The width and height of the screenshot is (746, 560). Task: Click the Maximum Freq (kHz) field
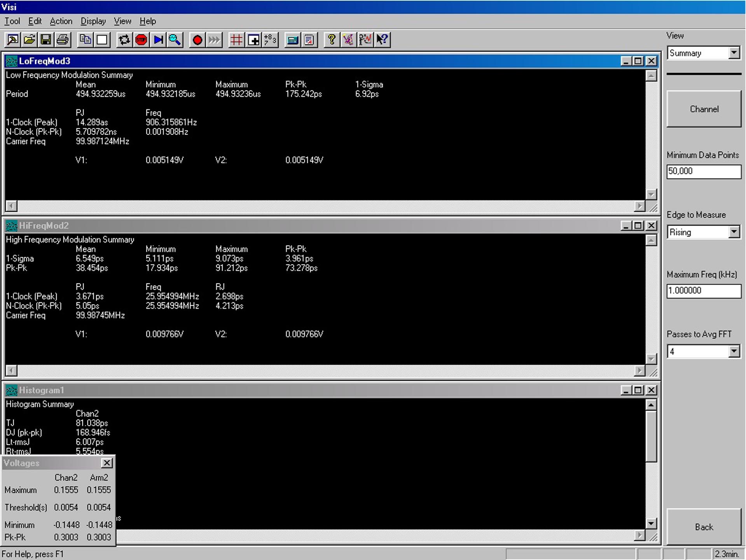(x=704, y=291)
